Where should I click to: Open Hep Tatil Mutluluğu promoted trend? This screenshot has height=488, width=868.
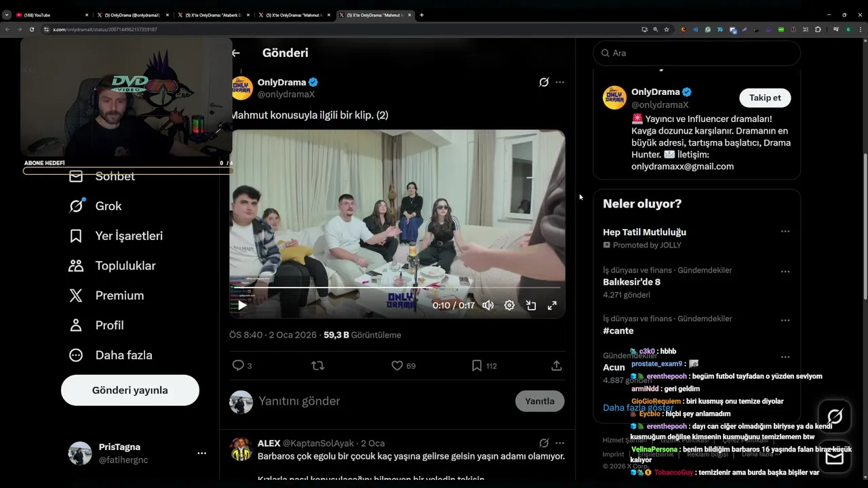644,232
